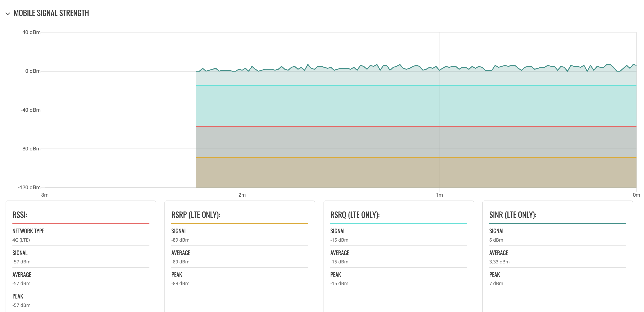Click the 0m marker on time axis

pyautogui.click(x=636, y=195)
